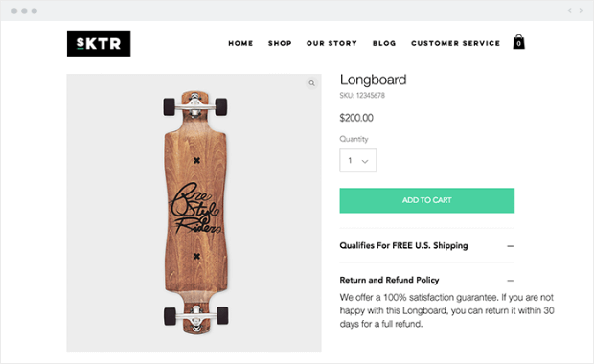The height and width of the screenshot is (364, 594).
Task: Click the longboard product image
Action: 194,213
